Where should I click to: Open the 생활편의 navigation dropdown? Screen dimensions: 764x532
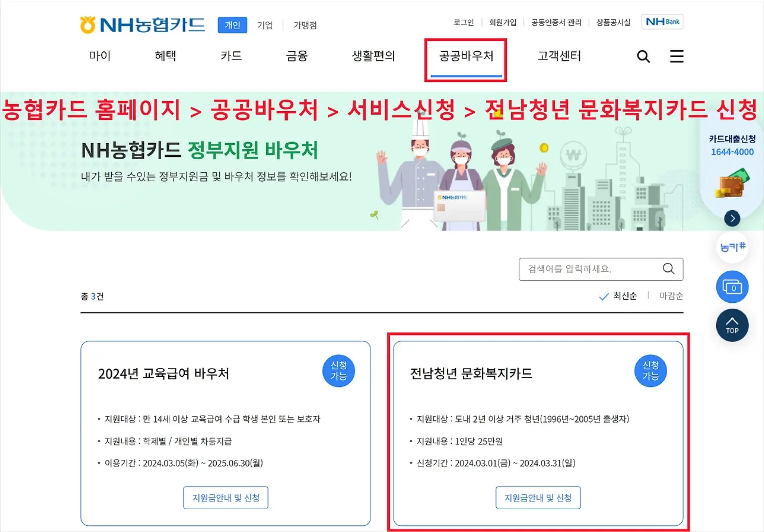(x=372, y=56)
